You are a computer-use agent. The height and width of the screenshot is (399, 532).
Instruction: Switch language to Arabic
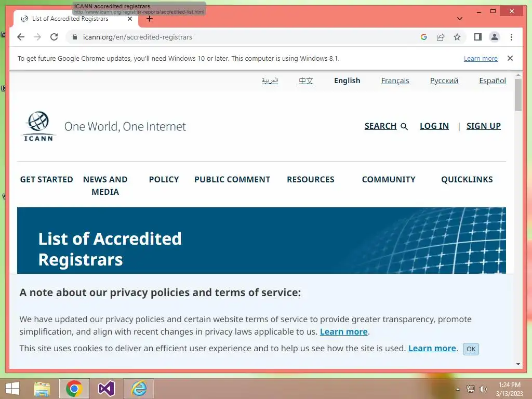click(270, 81)
